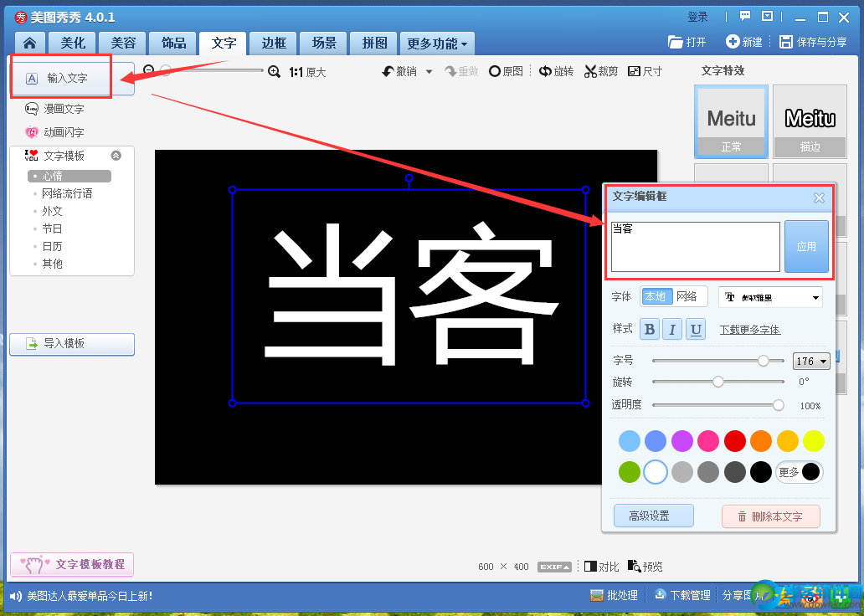Pick the green color swatch
The height and width of the screenshot is (616, 864).
point(630,472)
